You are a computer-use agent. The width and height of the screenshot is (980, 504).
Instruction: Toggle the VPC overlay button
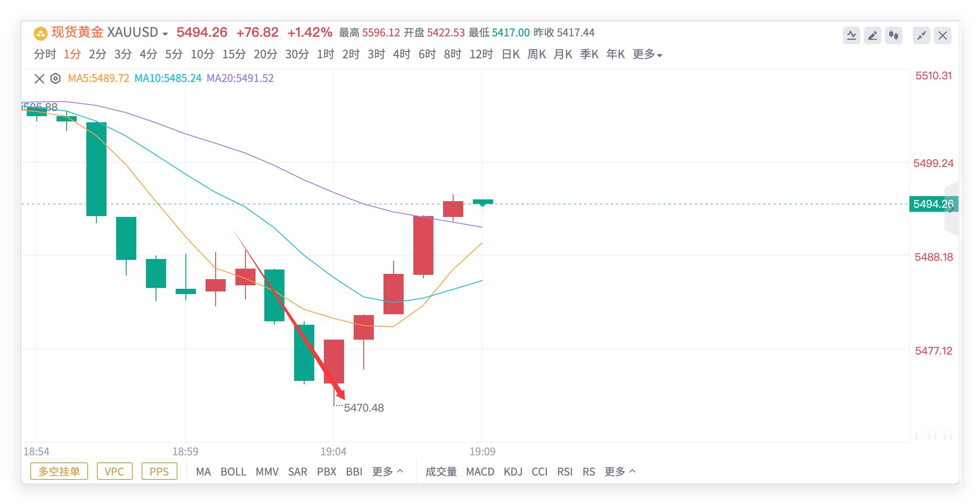pyautogui.click(x=114, y=472)
